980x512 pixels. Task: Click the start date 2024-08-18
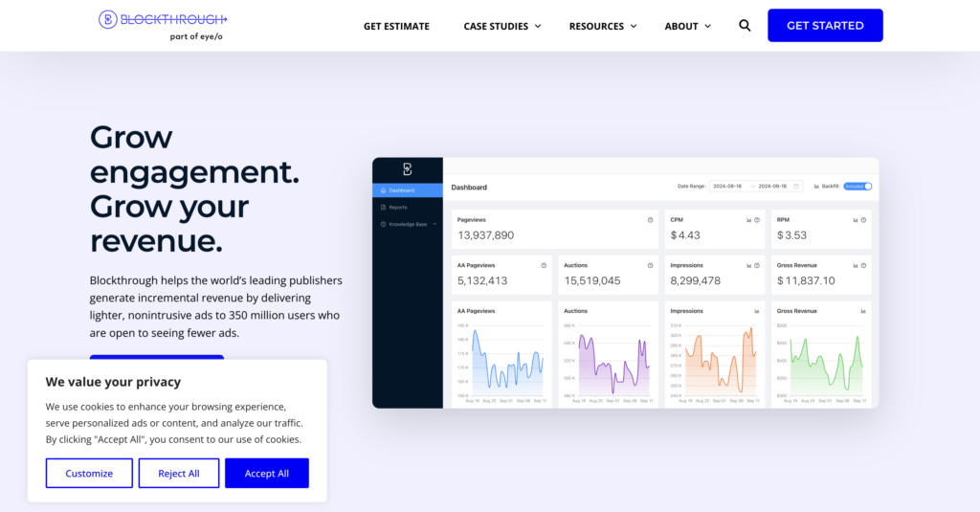[x=727, y=187]
